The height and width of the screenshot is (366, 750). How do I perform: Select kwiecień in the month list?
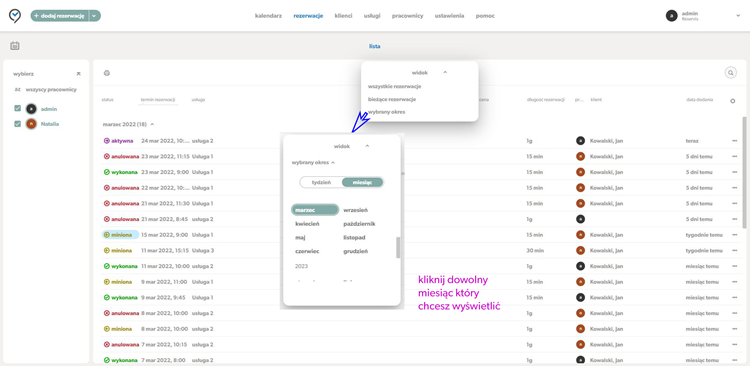tap(308, 223)
